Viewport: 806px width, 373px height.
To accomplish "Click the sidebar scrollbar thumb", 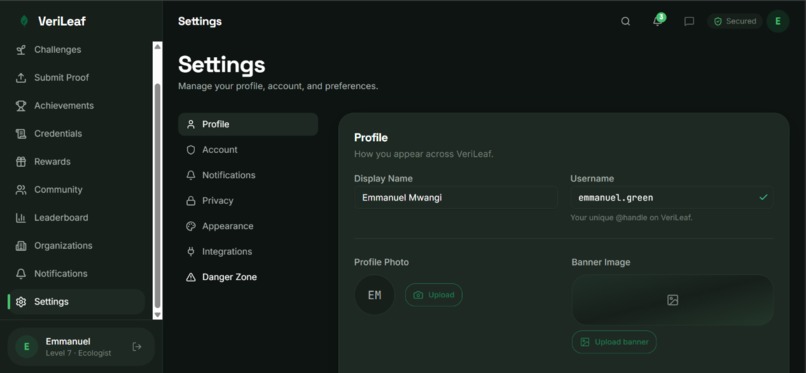I will (x=158, y=195).
